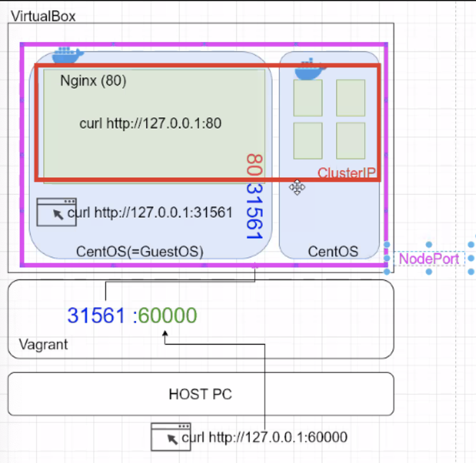The width and height of the screenshot is (476, 463).
Task: Select the top-left small green pod square
Action: click(x=308, y=98)
